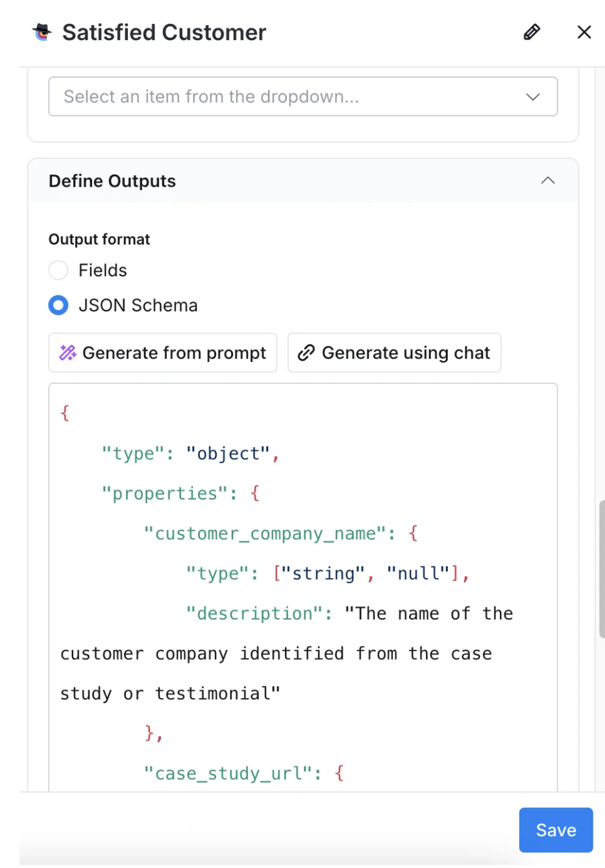
Task: Click the "description" key in the schema
Action: click(x=254, y=613)
